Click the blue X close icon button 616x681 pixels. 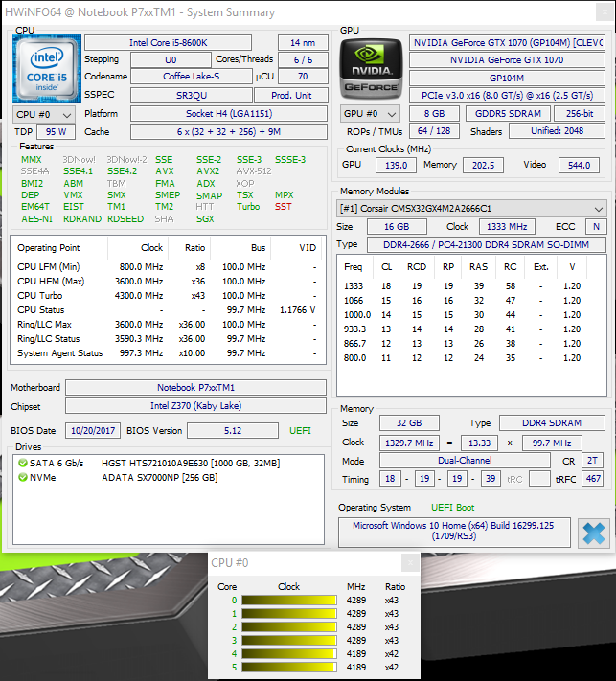click(x=594, y=533)
